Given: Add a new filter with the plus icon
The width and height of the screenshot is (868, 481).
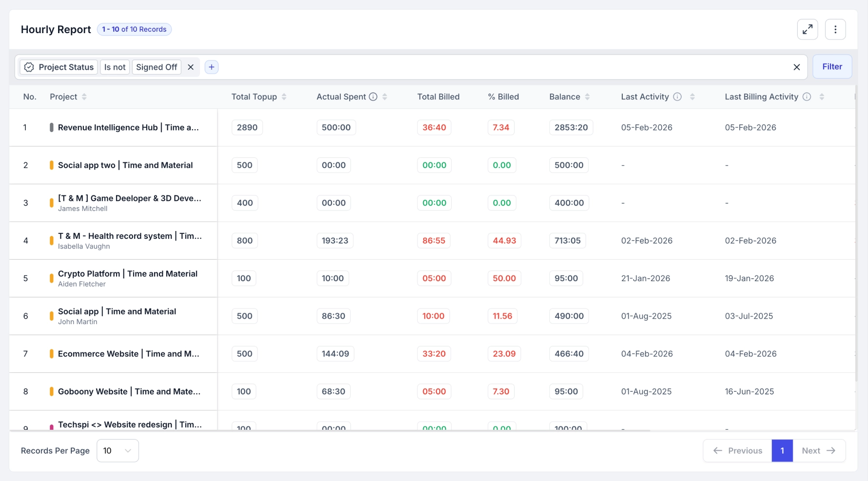Looking at the screenshot, I should click(212, 67).
